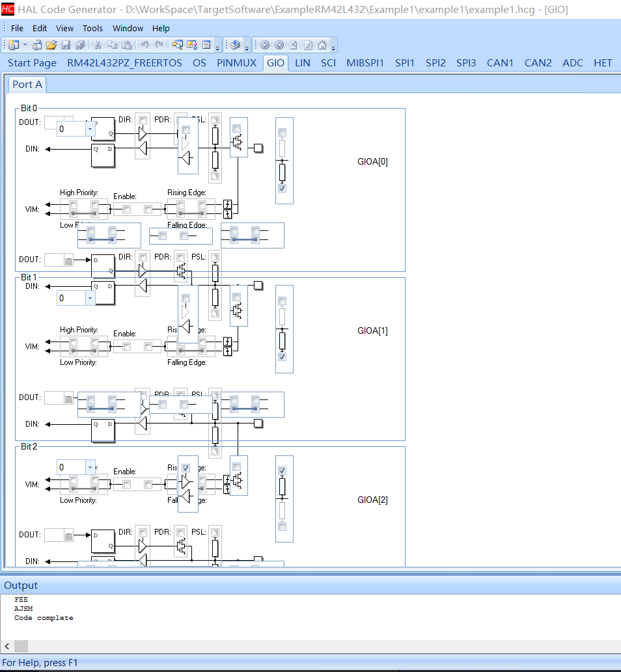Go to the Start Page tab
The height and width of the screenshot is (672, 621).
point(32,63)
